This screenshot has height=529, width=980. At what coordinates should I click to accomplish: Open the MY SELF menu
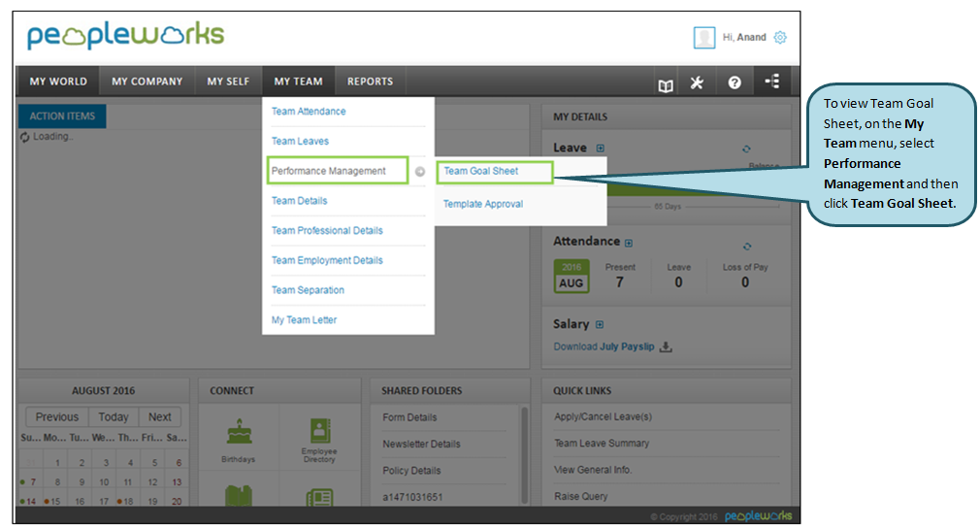tap(228, 82)
